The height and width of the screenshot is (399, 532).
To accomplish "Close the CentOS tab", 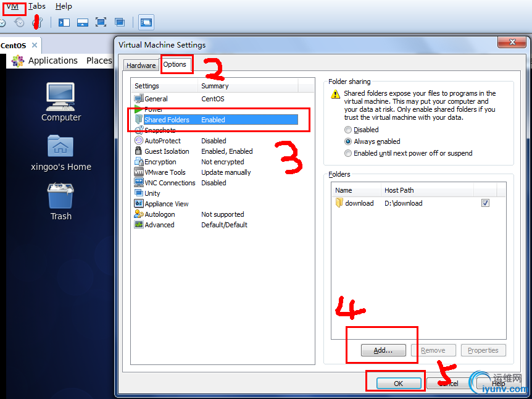I will (35, 45).
